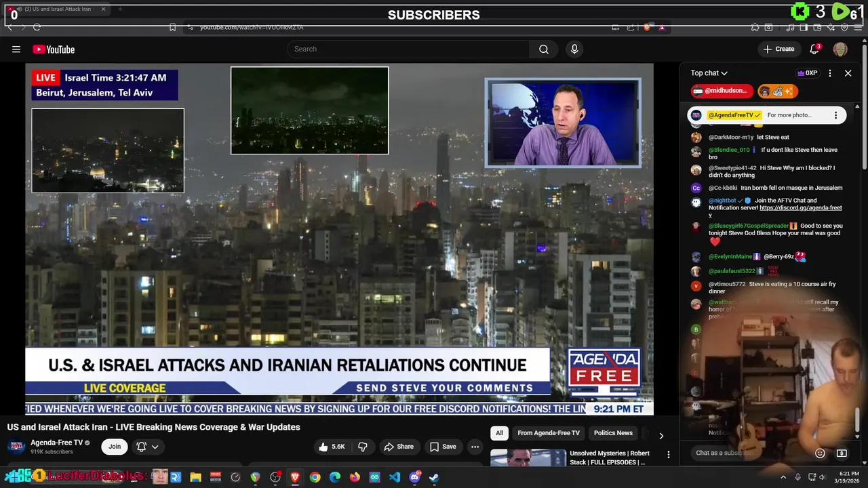
Task: Save the video to a playlist
Action: tap(443, 447)
